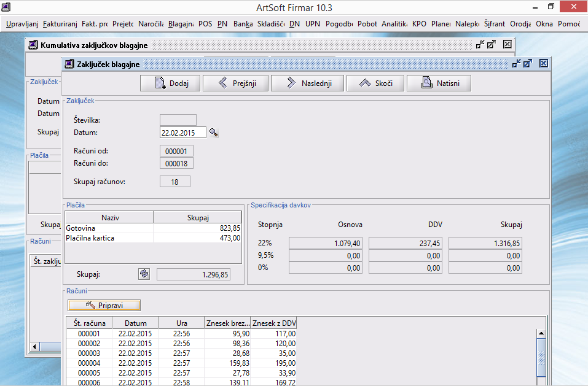Click into the Datum input field
This screenshot has width=588, height=386.
182,133
